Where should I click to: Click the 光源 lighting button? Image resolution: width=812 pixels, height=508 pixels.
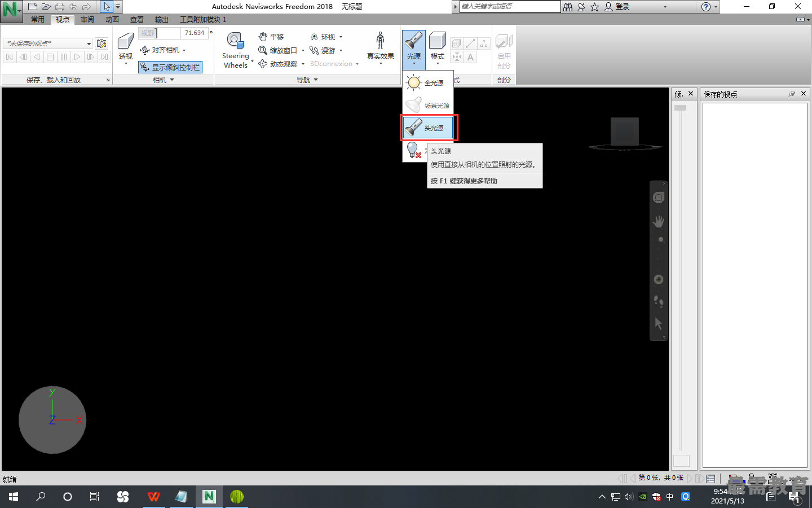pyautogui.click(x=414, y=49)
